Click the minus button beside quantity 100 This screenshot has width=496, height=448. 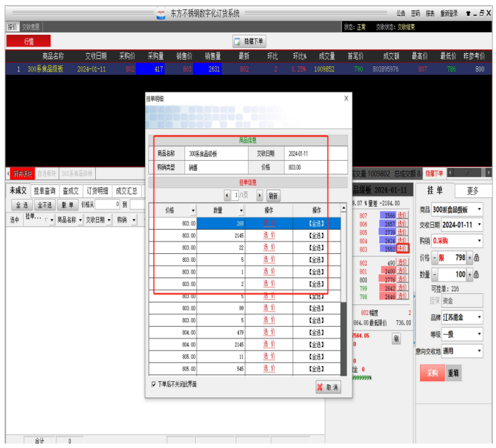pyautogui.click(x=434, y=274)
